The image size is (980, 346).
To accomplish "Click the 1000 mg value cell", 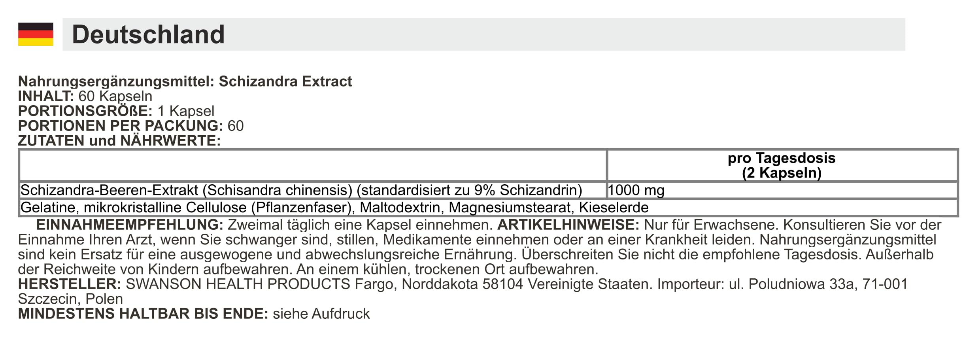I will 782,190.
